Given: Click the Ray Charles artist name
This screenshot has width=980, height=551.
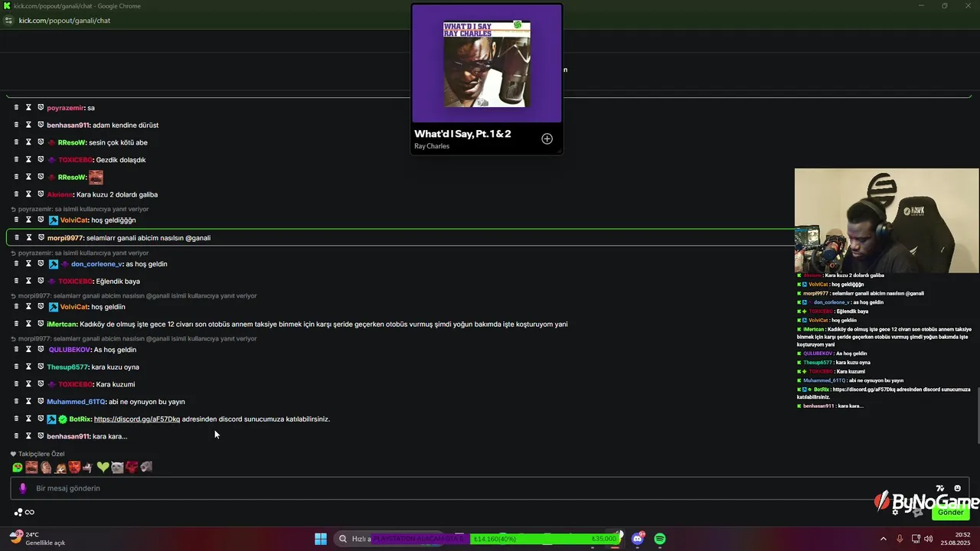Looking at the screenshot, I should coord(432,146).
